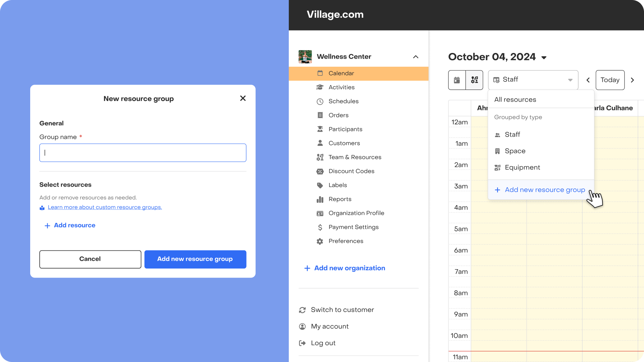This screenshot has height=362, width=644.
Task: Click the Team & Resources icon
Action: pos(320,157)
